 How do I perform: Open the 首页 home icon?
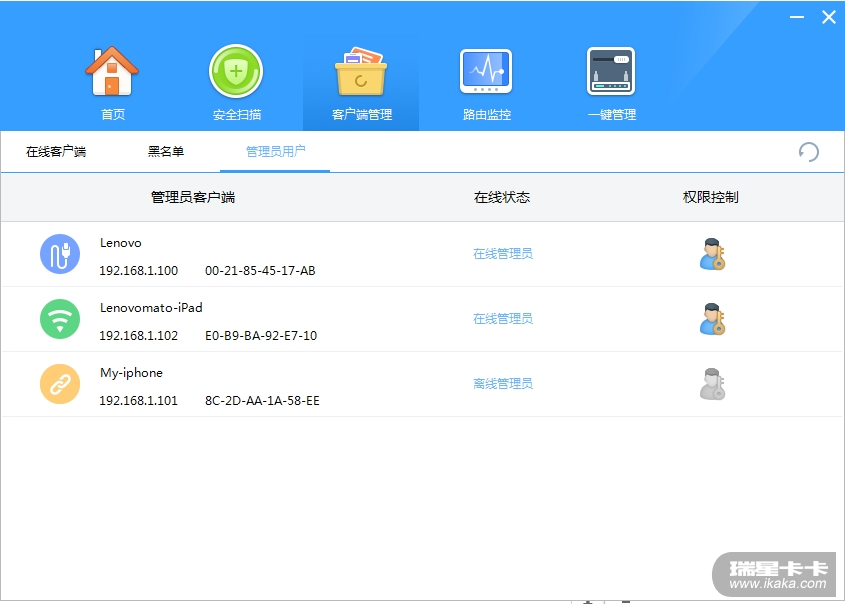(112, 72)
